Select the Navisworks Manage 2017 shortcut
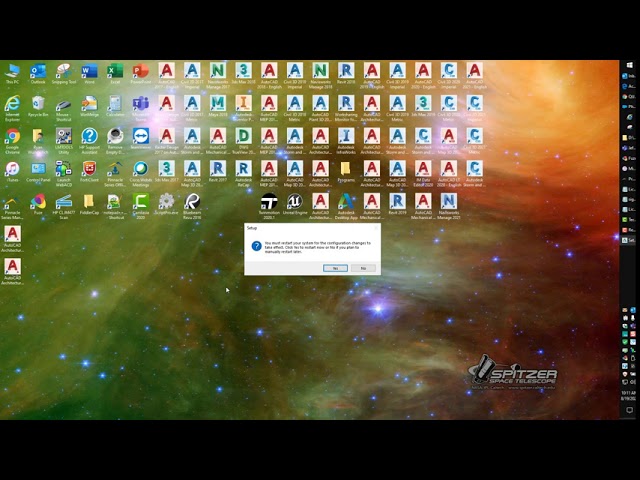This screenshot has width=640, height=480. (218, 76)
